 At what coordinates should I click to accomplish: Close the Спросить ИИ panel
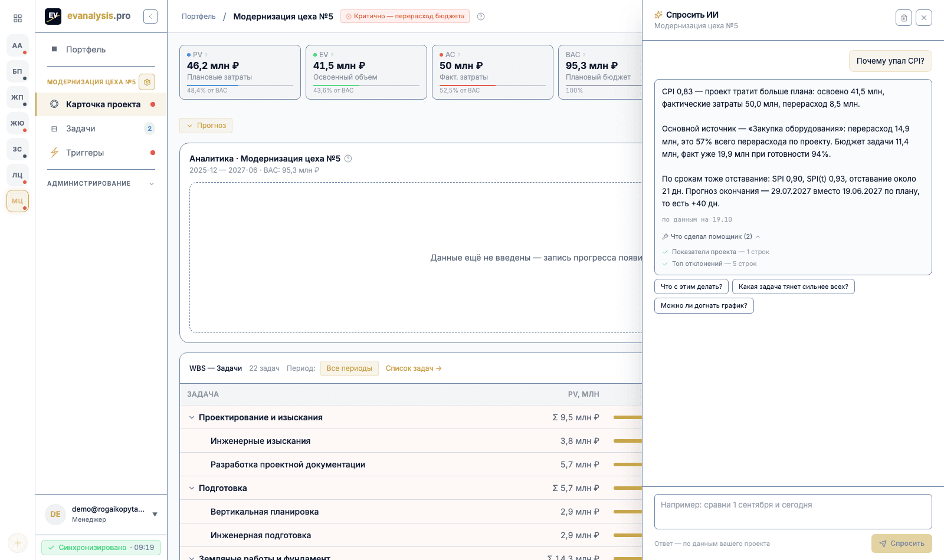[x=924, y=18]
